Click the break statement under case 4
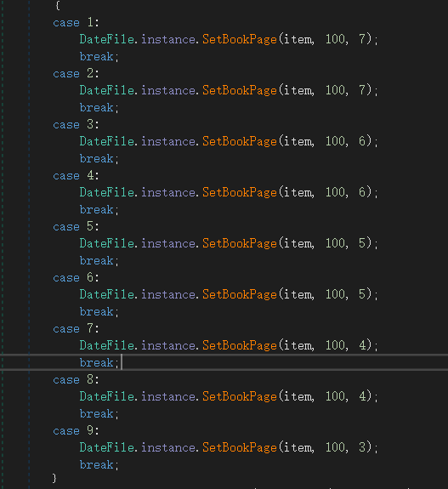The width and height of the screenshot is (448, 489). pos(99,210)
